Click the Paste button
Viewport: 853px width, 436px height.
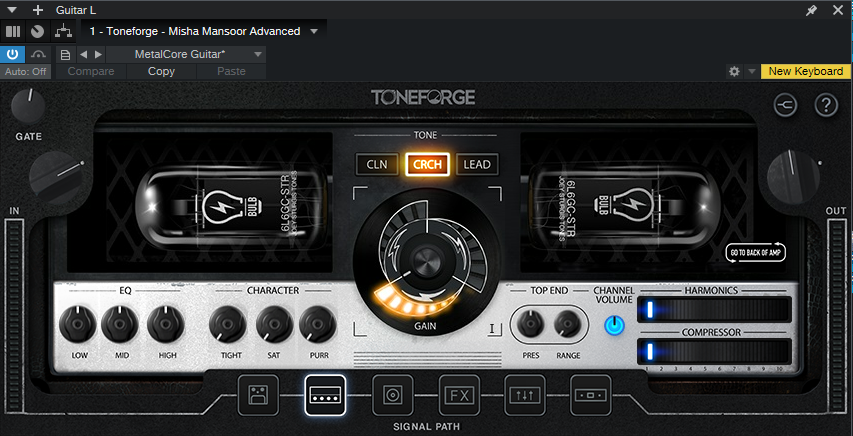click(x=231, y=71)
